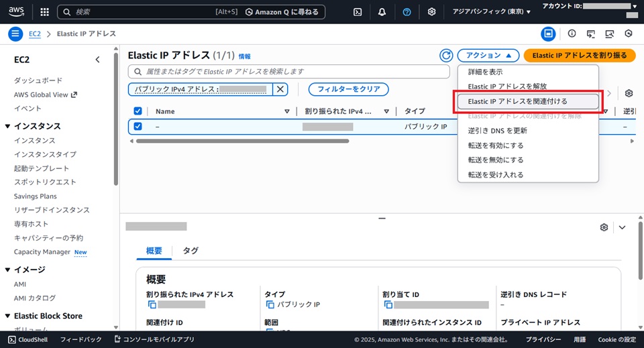
Task: Refresh the Elastic IP address list
Action: 446,56
